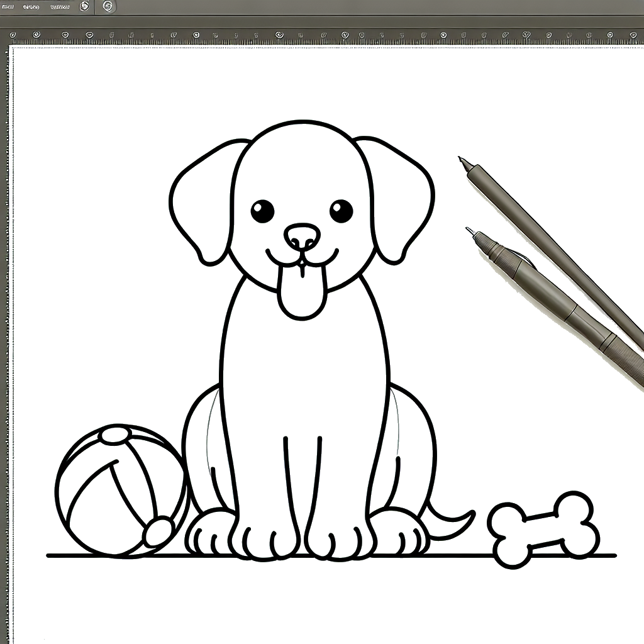Viewport: 644px width, 644px height.
Task: Select the dog's left floppy ear
Action: pos(201,201)
